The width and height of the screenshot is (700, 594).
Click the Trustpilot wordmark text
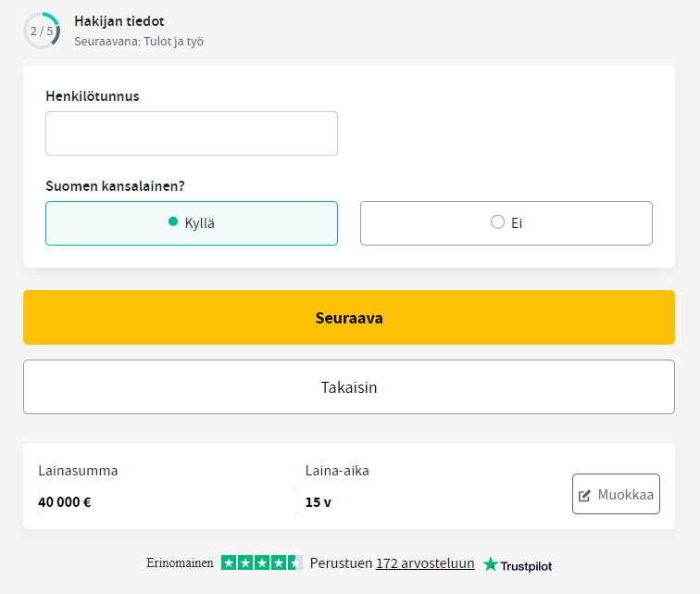click(x=526, y=566)
